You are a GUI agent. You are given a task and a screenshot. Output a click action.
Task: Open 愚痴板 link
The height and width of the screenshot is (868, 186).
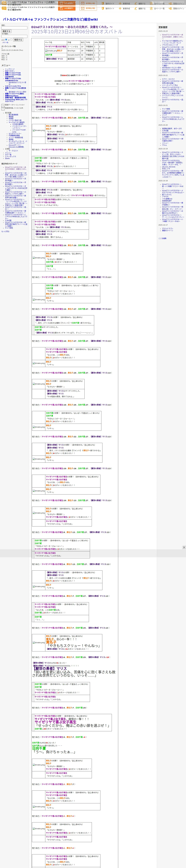pos(11,139)
